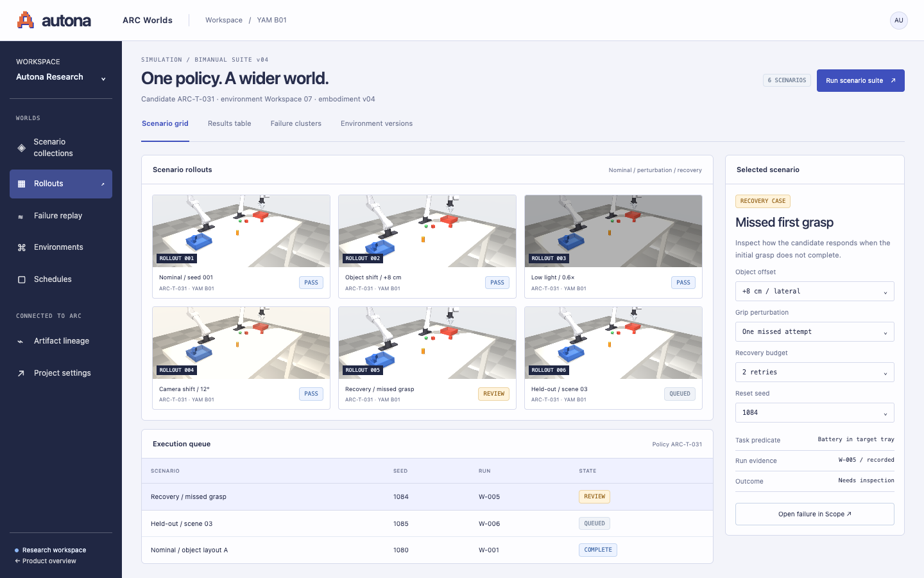Open Schedules in sidebar
Image resolution: width=924 pixels, height=578 pixels.
coord(61,279)
